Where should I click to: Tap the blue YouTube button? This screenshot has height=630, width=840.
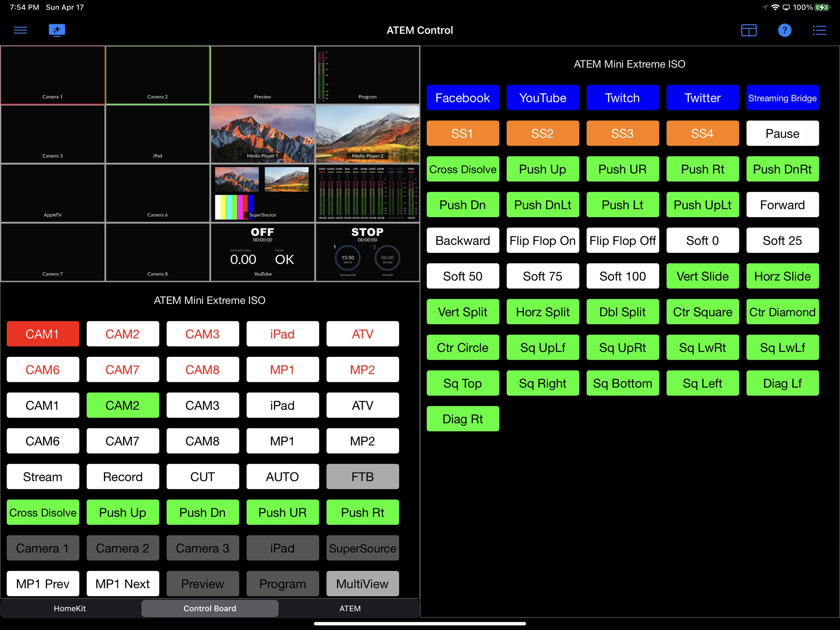point(543,97)
